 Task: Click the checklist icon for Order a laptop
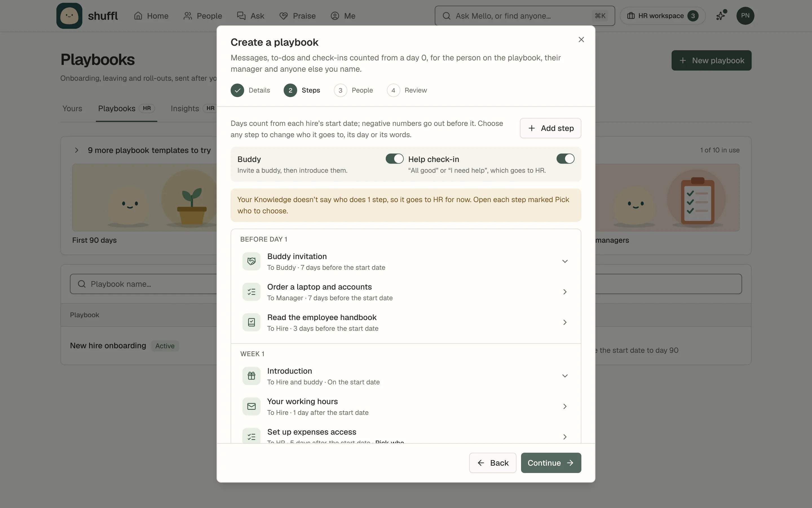coord(251,292)
